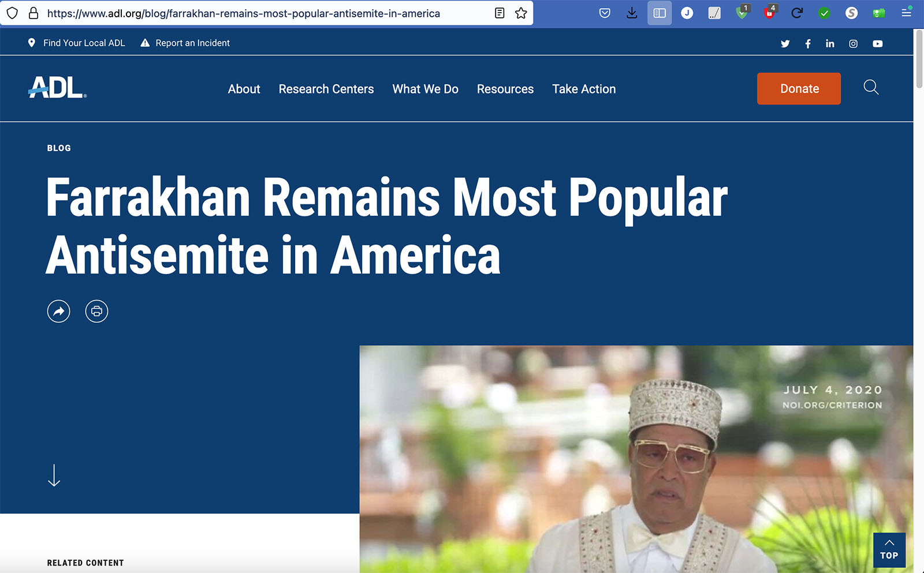Toggle reader view in address bar

pos(500,13)
